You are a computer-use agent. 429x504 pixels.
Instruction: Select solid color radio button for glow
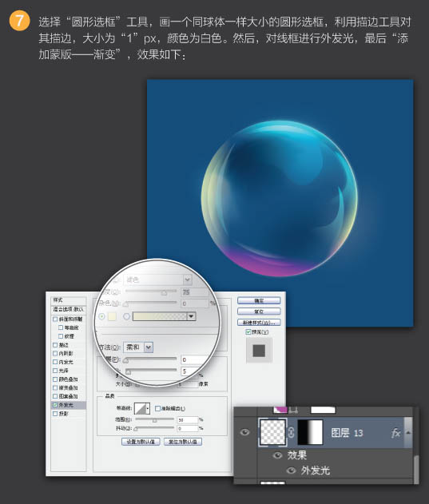point(102,316)
